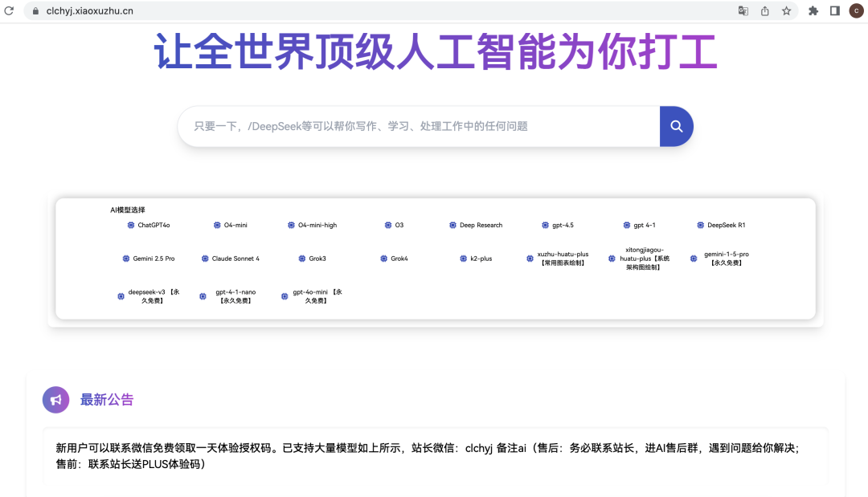
Task: Select xuzhu-huatu-plus chart drawing model
Action: click(x=558, y=259)
